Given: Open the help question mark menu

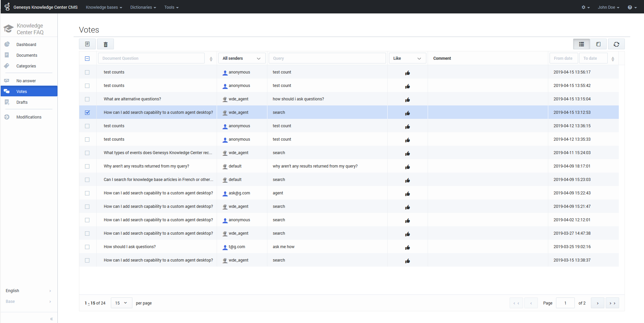Looking at the screenshot, I should point(632,7).
